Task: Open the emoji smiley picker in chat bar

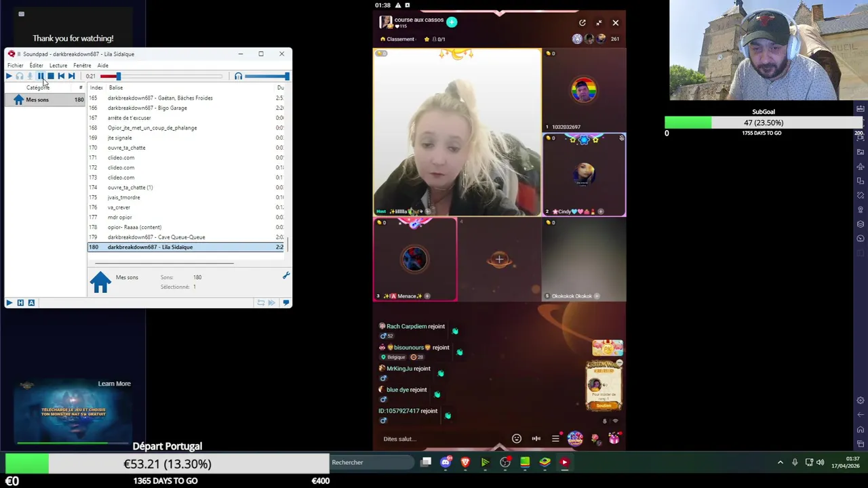Action: click(517, 439)
